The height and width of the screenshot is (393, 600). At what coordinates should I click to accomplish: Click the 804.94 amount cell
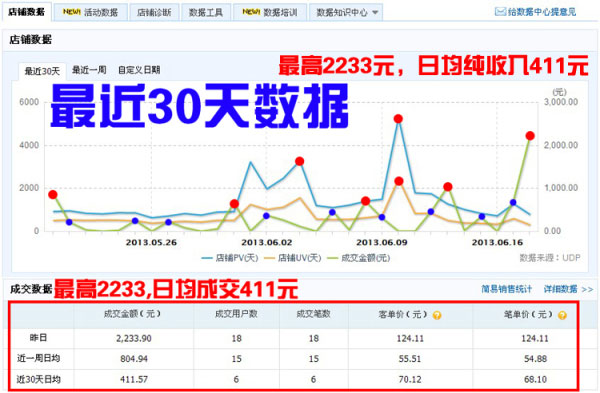pos(134,359)
